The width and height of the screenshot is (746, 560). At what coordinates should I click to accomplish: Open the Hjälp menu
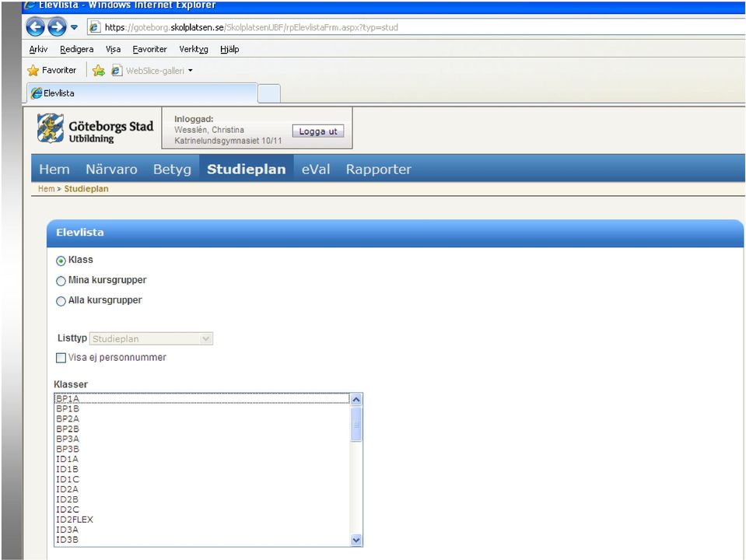click(x=229, y=49)
